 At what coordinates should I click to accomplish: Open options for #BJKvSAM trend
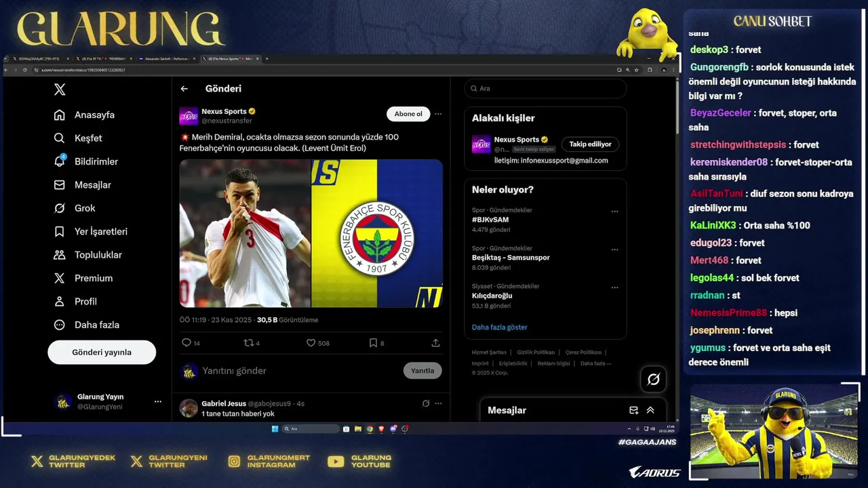(614, 211)
